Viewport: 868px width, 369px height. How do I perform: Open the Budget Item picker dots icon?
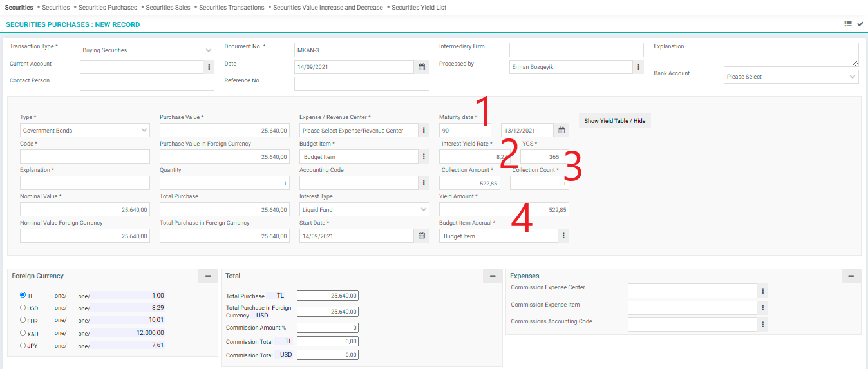tap(424, 157)
